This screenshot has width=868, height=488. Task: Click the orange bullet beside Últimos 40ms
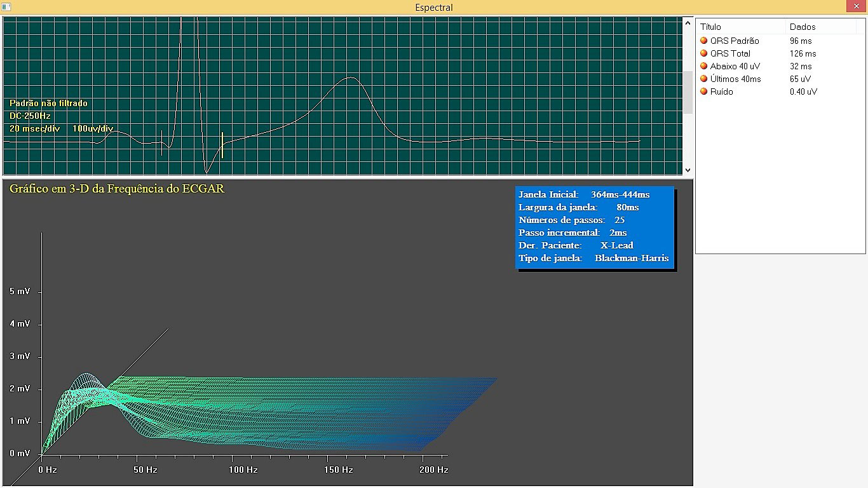coord(704,79)
